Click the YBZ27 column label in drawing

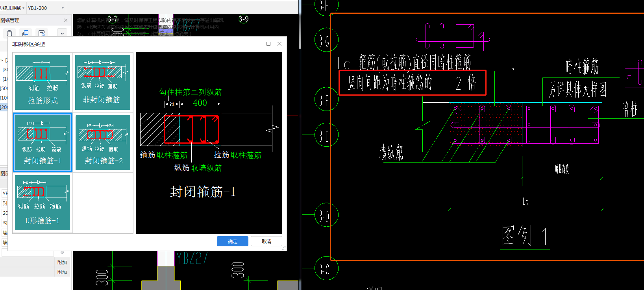coord(192,258)
